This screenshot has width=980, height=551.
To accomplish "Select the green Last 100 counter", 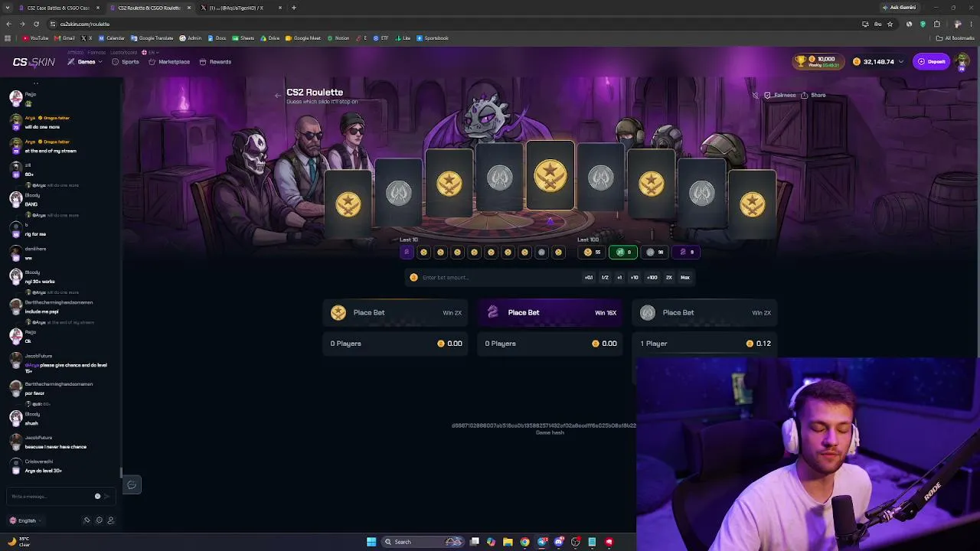I will 623,253.
